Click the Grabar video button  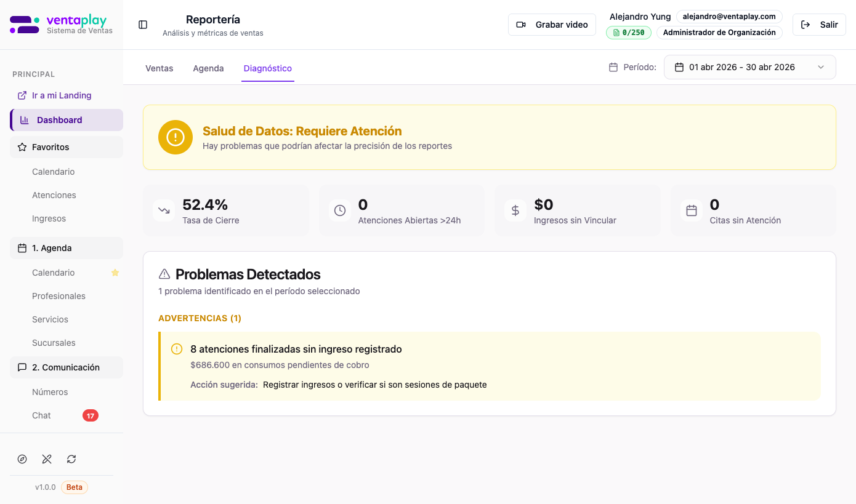click(x=552, y=25)
